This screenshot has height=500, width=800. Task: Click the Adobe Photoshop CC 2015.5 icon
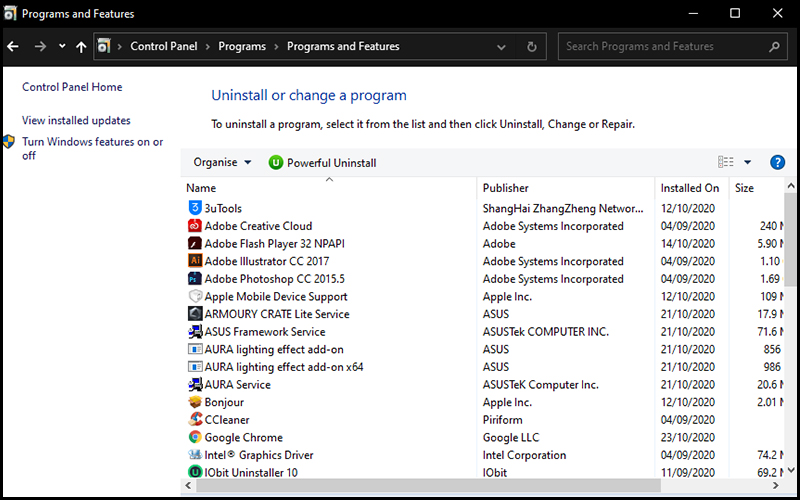pos(195,279)
